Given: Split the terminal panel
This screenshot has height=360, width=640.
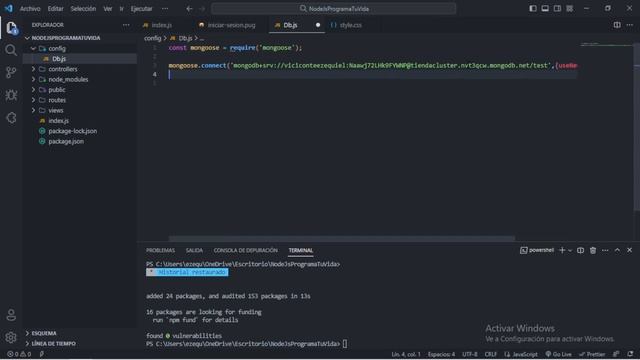Looking at the screenshot, I should coord(580,250).
